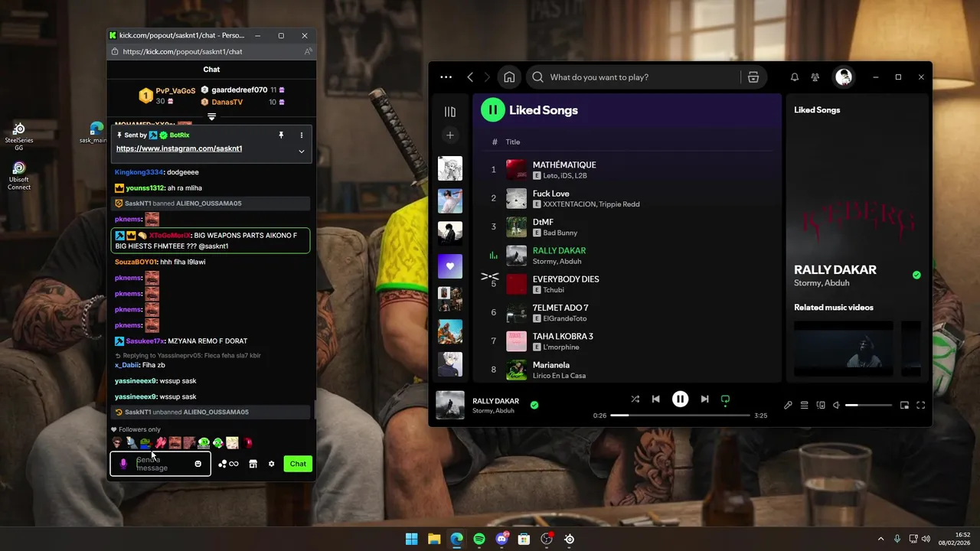Open Browse icon in Spotify search bar
The width and height of the screenshot is (980, 551).
point(753,77)
